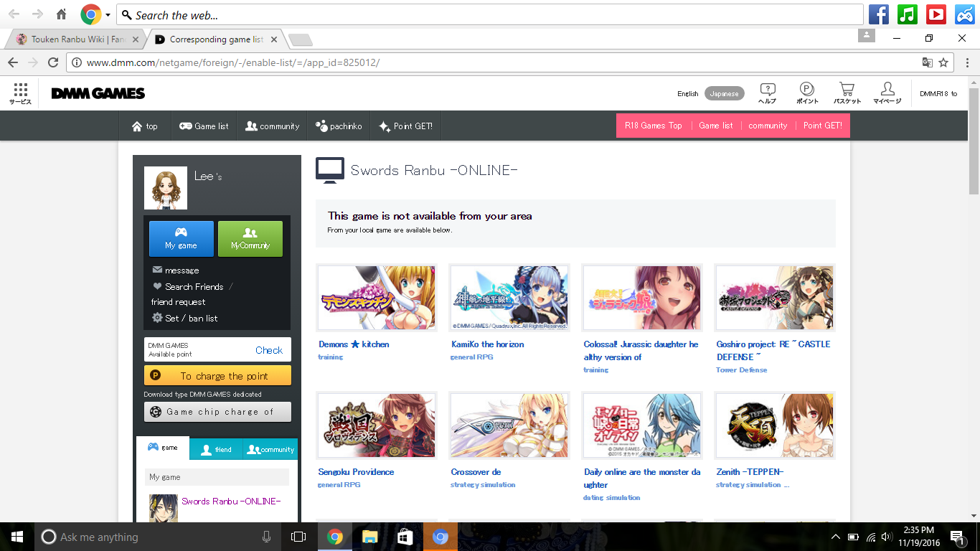Image resolution: width=980 pixels, height=551 pixels.
Task: Open the shopping basket icon
Action: (x=847, y=90)
